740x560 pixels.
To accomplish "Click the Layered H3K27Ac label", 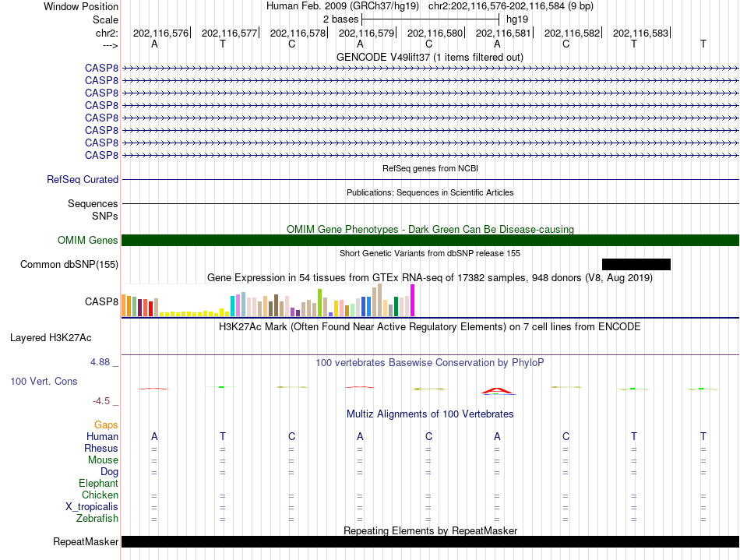I will point(51,338).
